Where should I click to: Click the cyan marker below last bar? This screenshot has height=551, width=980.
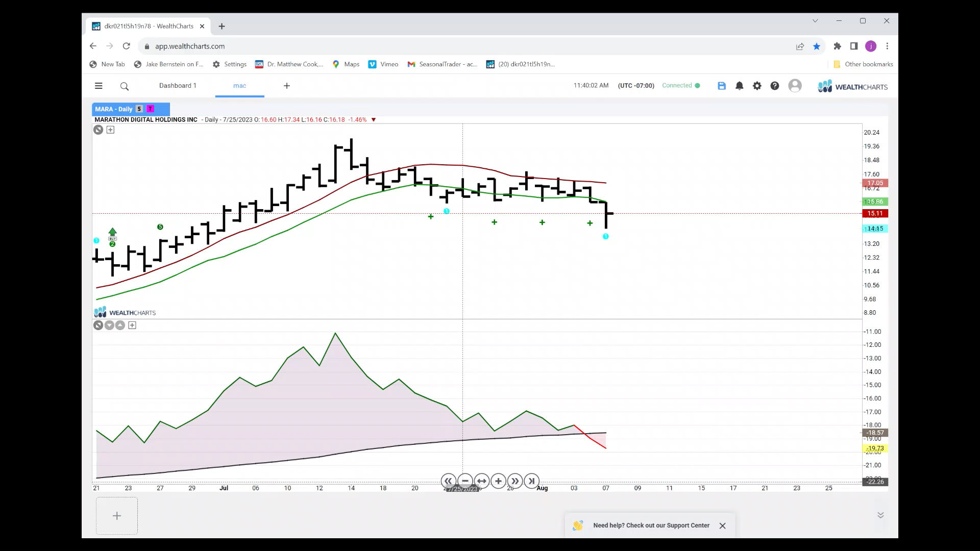click(606, 236)
